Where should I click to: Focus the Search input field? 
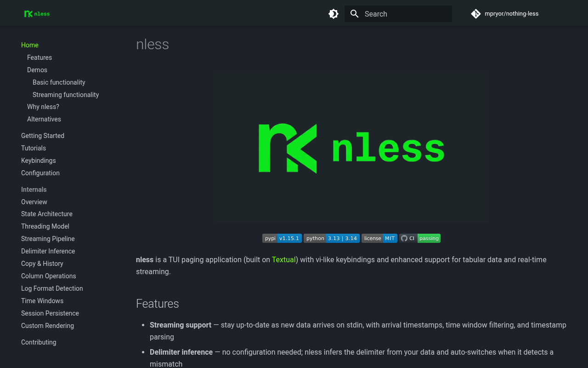[398, 14]
